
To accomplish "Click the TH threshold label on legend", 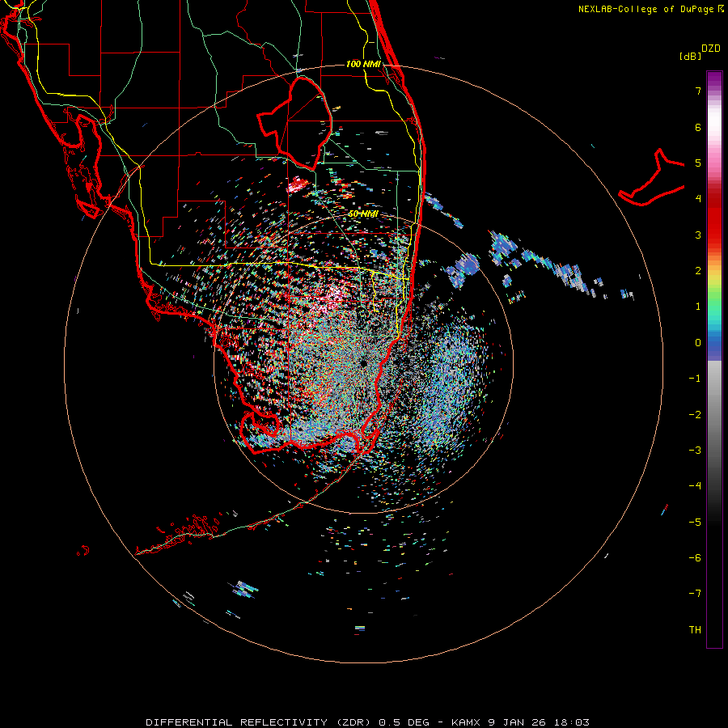I will click(x=695, y=630).
